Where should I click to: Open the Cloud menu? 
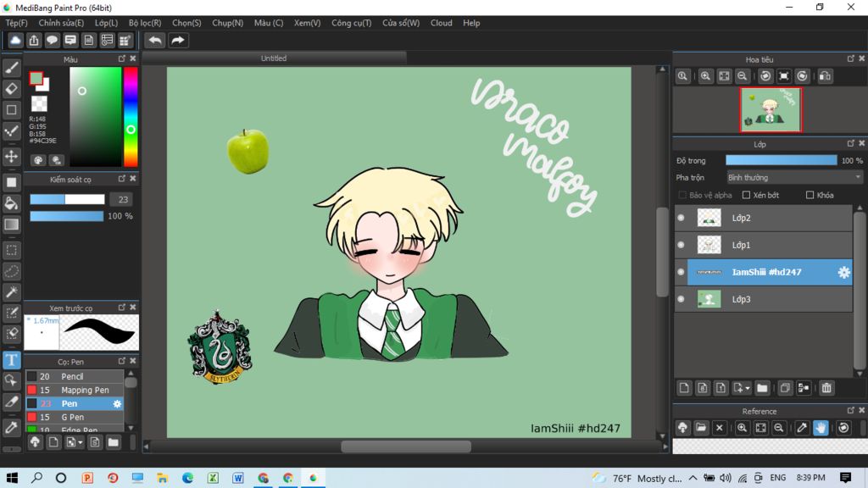pos(441,23)
